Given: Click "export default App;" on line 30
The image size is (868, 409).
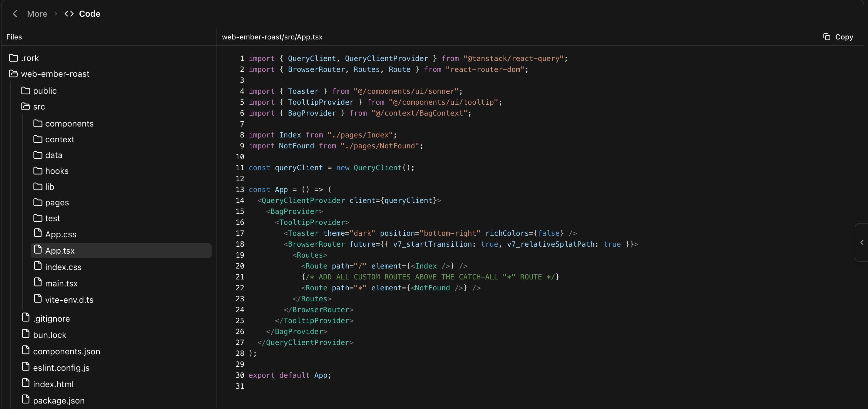Looking at the screenshot, I should click(x=290, y=375).
